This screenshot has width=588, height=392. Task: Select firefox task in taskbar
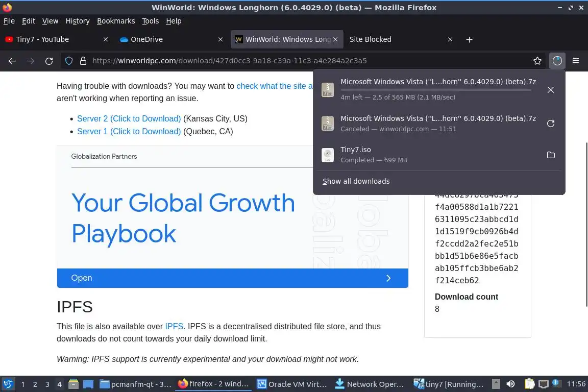213,384
